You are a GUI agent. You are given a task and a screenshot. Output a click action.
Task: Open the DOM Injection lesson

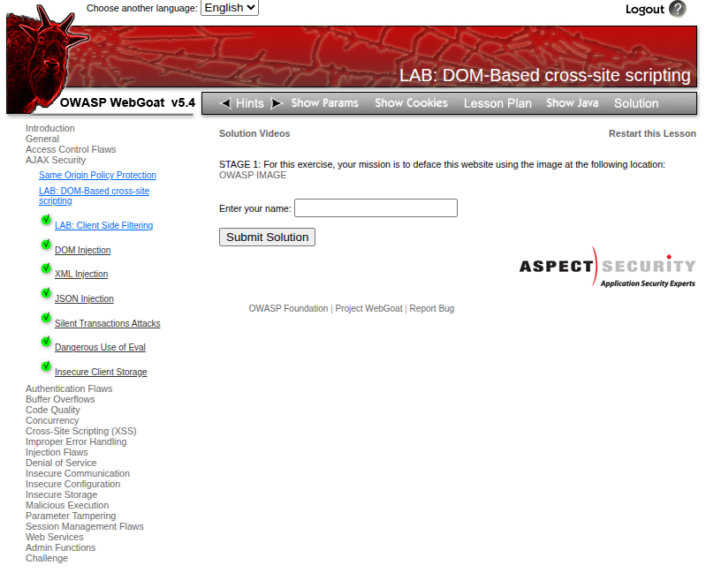coord(82,250)
